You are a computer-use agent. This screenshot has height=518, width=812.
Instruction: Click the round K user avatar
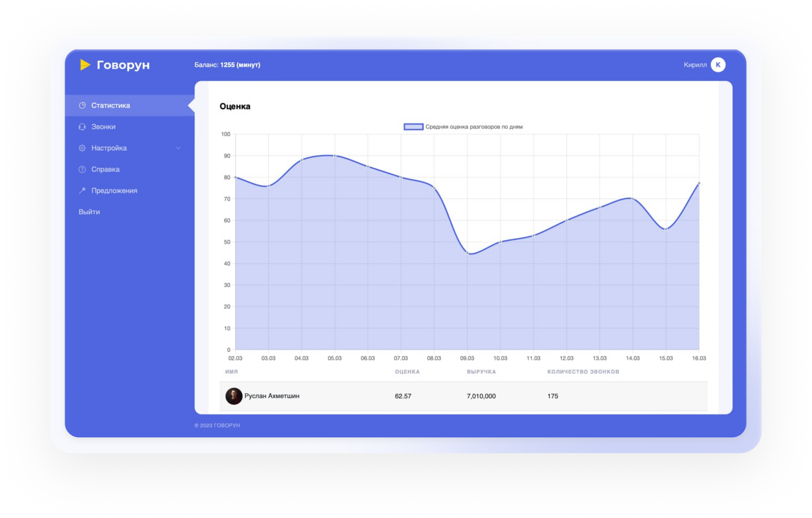click(718, 65)
